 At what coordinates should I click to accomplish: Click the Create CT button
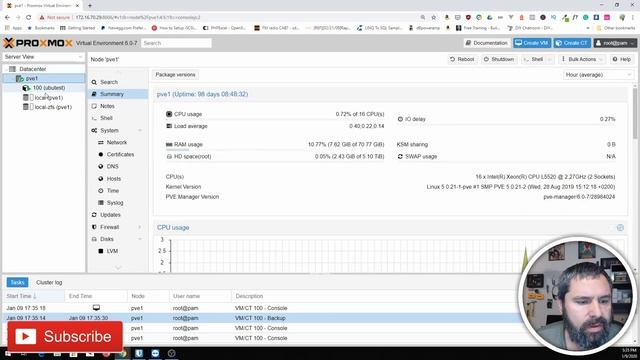coord(572,43)
